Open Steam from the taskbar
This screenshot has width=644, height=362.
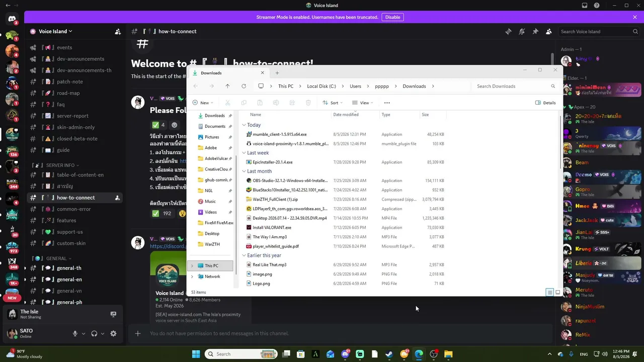389,354
